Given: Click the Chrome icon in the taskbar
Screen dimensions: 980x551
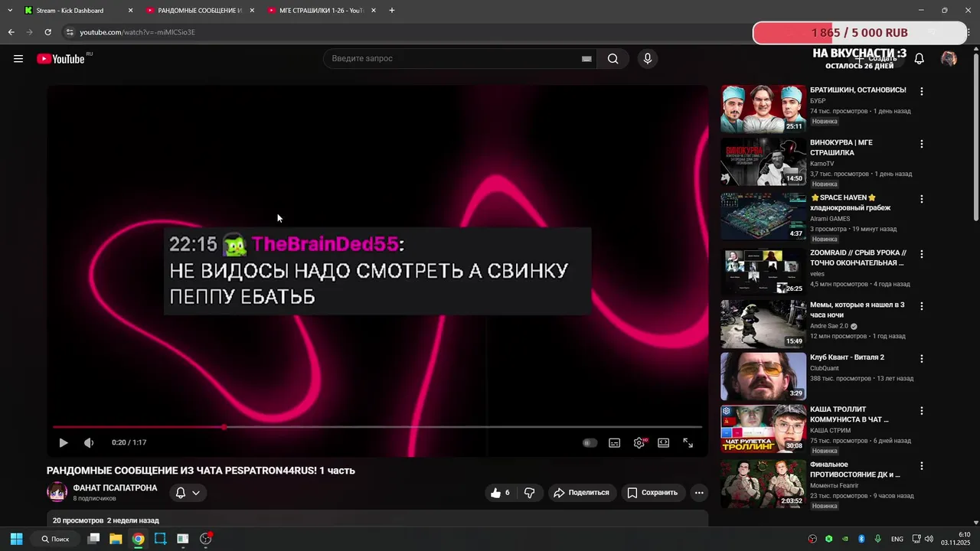Looking at the screenshot, I should tap(138, 539).
